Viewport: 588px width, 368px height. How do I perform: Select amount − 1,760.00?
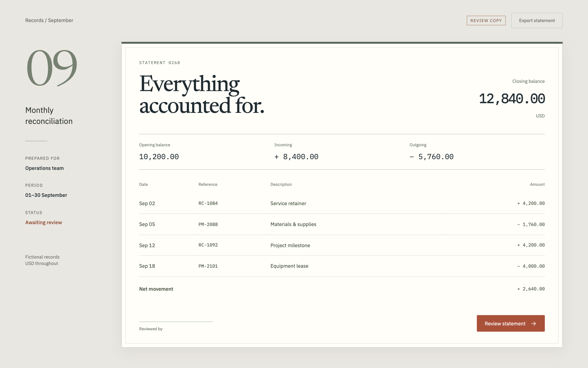click(x=531, y=224)
